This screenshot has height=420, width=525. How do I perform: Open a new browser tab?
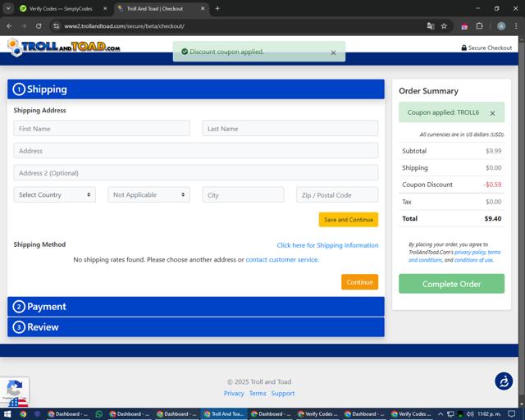[217, 9]
